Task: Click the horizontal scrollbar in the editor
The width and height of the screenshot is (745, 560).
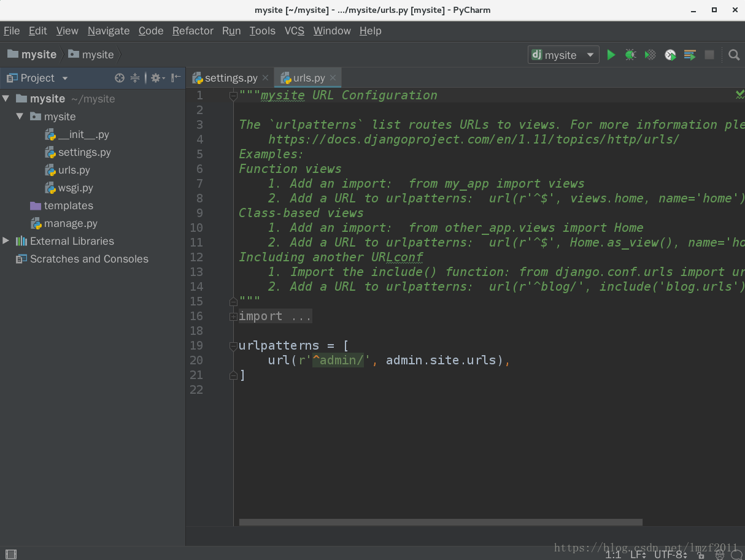Action: tap(441, 523)
